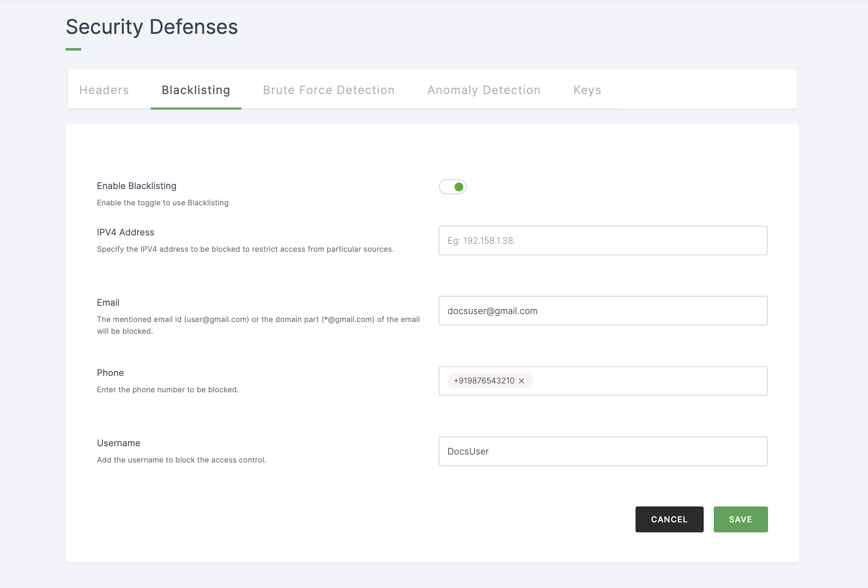The width and height of the screenshot is (868, 588).
Task: Click the Brute Force Detection tab
Action: pyautogui.click(x=329, y=89)
